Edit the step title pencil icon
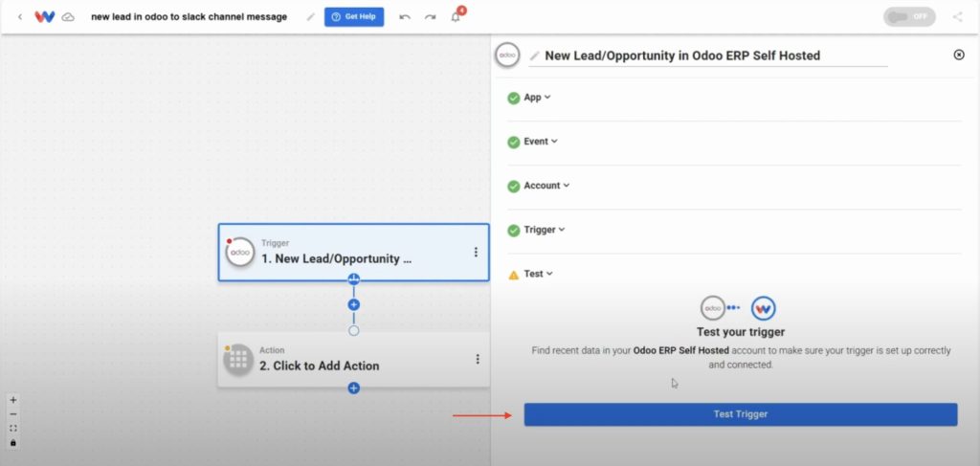980x466 pixels. (x=534, y=56)
